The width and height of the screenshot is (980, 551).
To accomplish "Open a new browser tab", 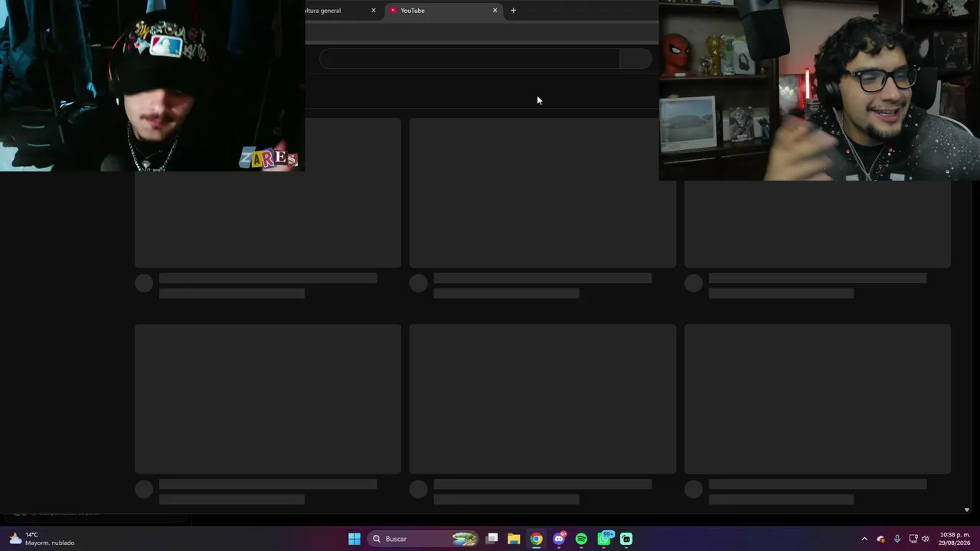I will (x=513, y=10).
